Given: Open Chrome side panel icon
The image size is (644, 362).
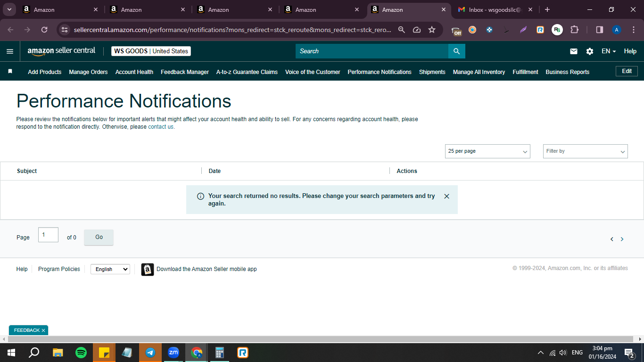Looking at the screenshot, I should (x=600, y=30).
